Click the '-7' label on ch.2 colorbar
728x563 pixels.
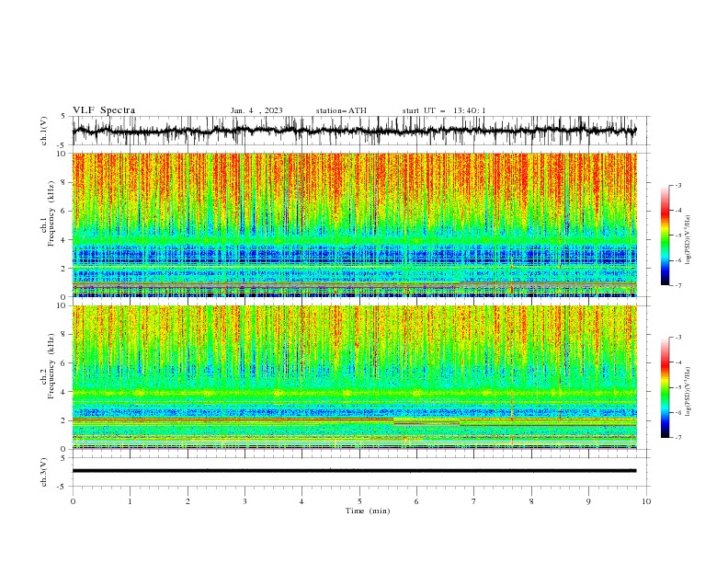(x=677, y=438)
